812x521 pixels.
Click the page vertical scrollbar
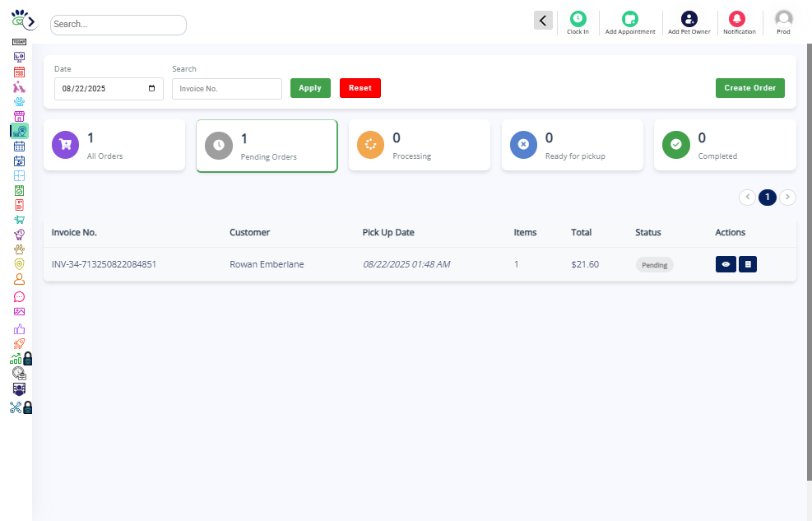[810, 262]
